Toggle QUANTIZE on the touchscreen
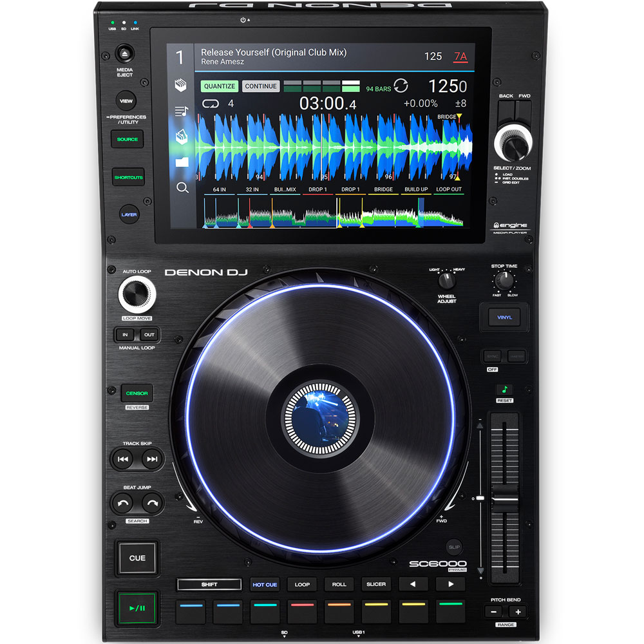The width and height of the screenshot is (644, 644). (220, 86)
